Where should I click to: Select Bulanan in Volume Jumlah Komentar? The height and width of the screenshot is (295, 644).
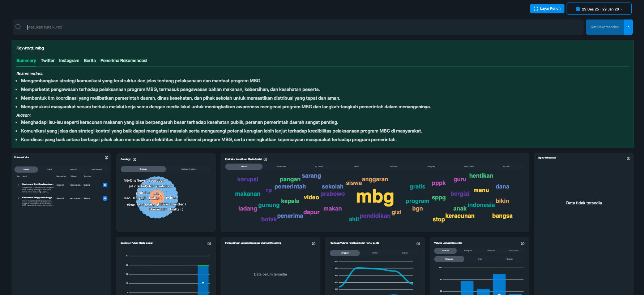point(509,259)
